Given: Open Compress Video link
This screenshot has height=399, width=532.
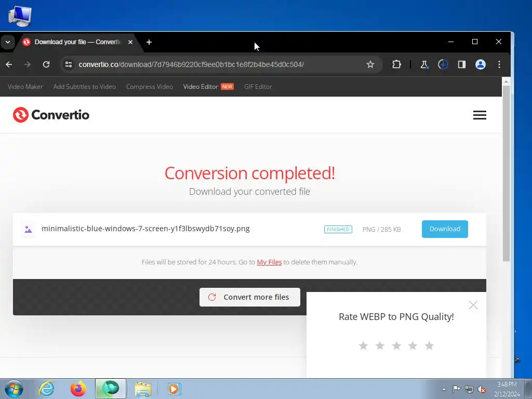Looking at the screenshot, I should click(x=150, y=87).
